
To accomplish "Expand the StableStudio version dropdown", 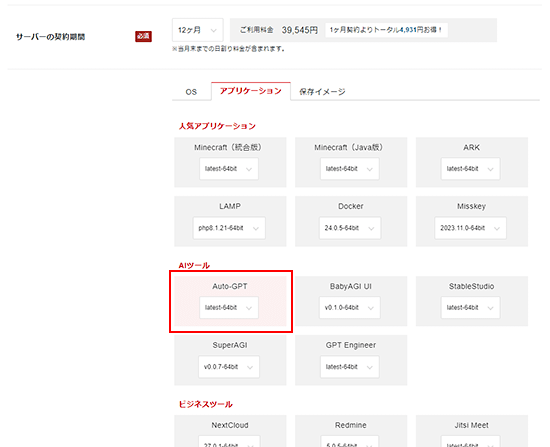I will point(470,308).
